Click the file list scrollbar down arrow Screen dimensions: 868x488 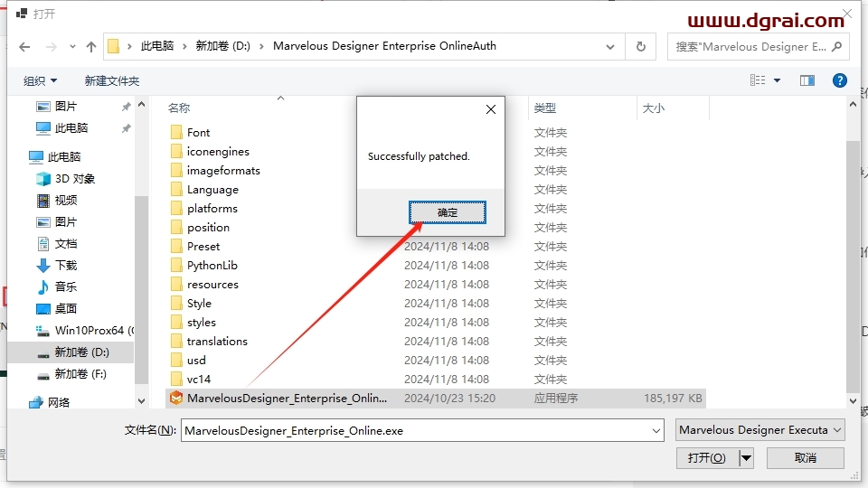[853, 401]
